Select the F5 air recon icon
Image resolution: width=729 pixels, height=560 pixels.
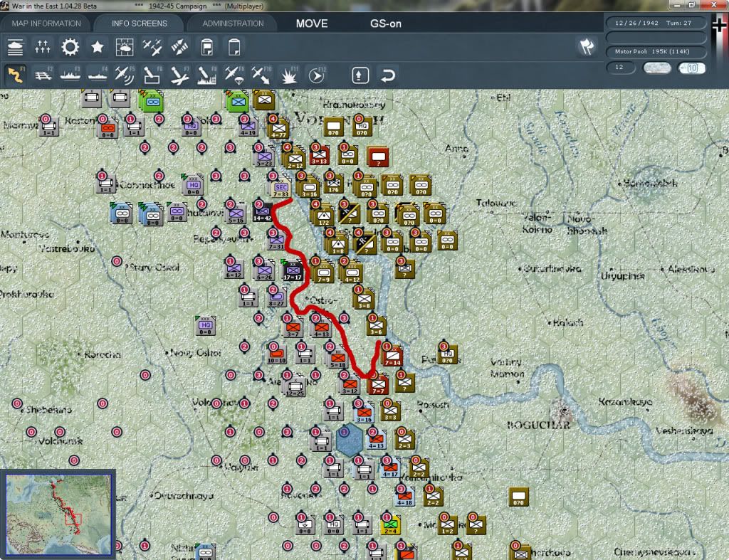[125, 75]
